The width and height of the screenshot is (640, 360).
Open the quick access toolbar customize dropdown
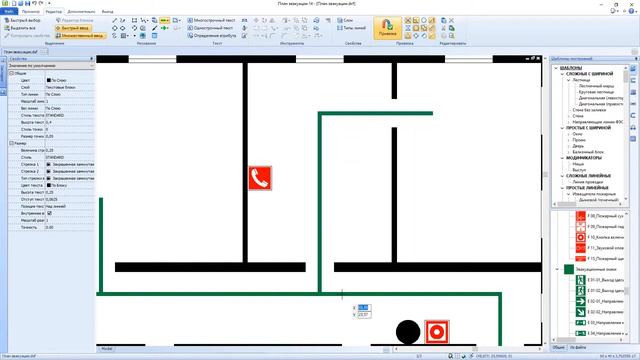click(x=49, y=3)
